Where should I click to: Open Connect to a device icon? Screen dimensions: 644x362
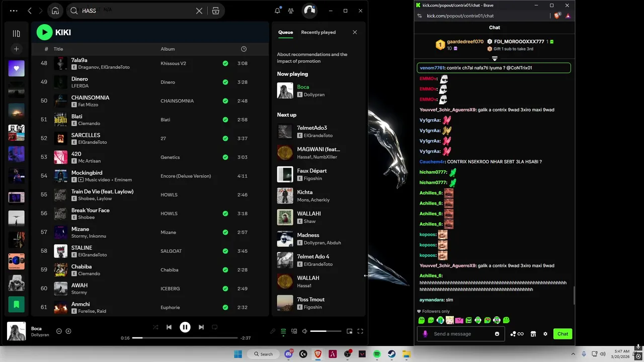[294, 331]
